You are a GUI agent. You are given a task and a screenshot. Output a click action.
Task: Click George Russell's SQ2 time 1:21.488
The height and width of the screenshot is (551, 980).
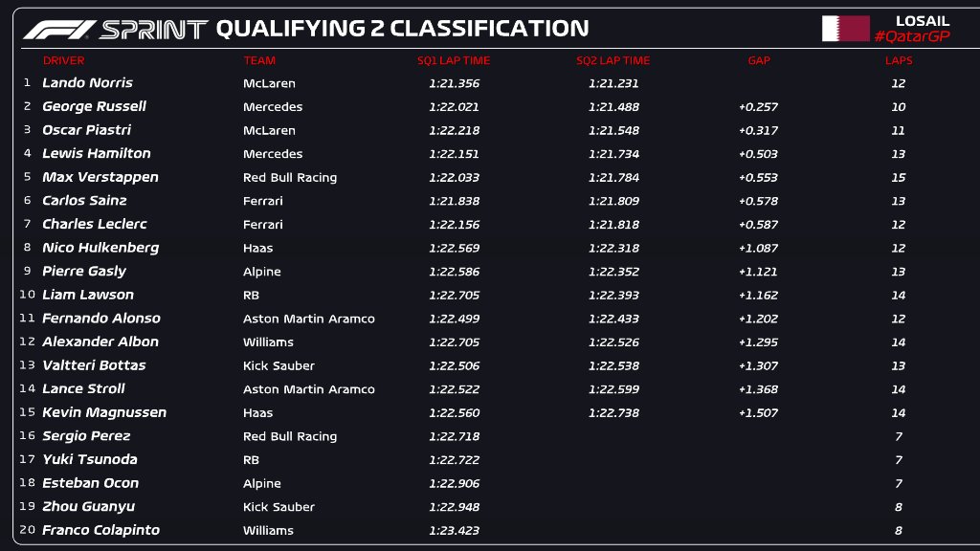613,107
